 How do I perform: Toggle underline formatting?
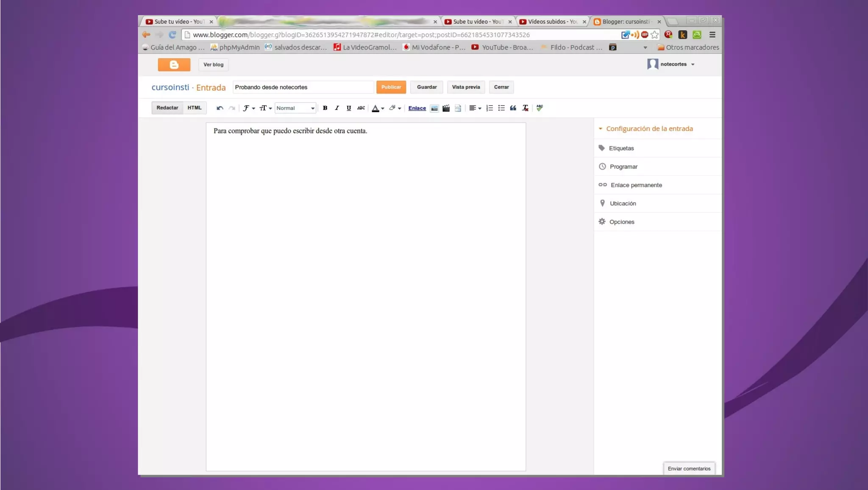click(x=349, y=108)
